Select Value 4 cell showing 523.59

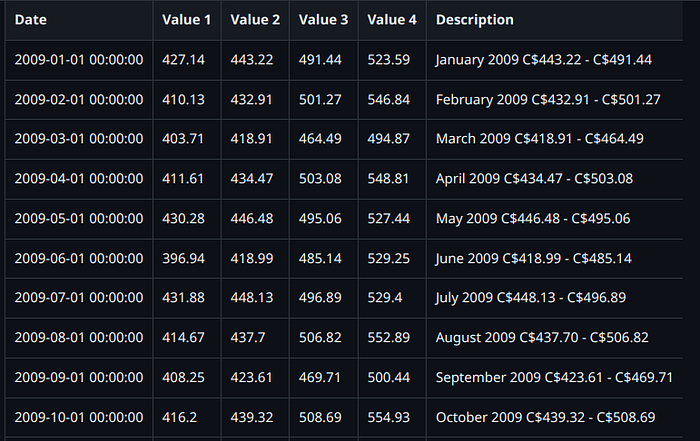pos(389,60)
